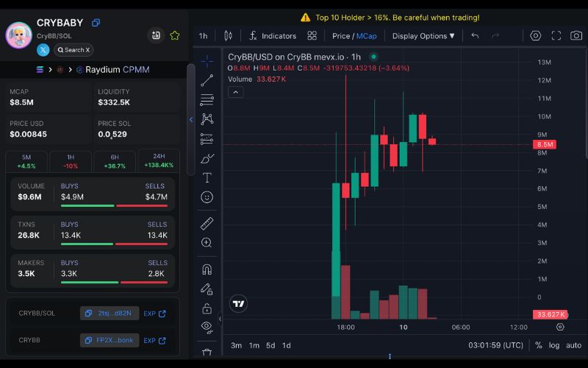This screenshot has height=368, width=588.
Task: Click the Search X button
Action: pyautogui.click(x=73, y=50)
